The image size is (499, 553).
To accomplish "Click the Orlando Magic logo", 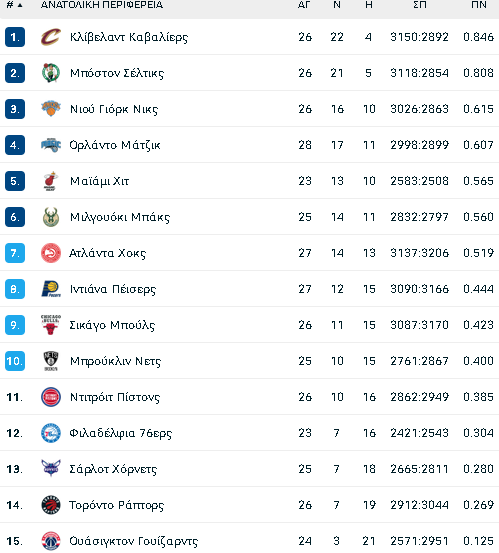I will pyautogui.click(x=51, y=145).
